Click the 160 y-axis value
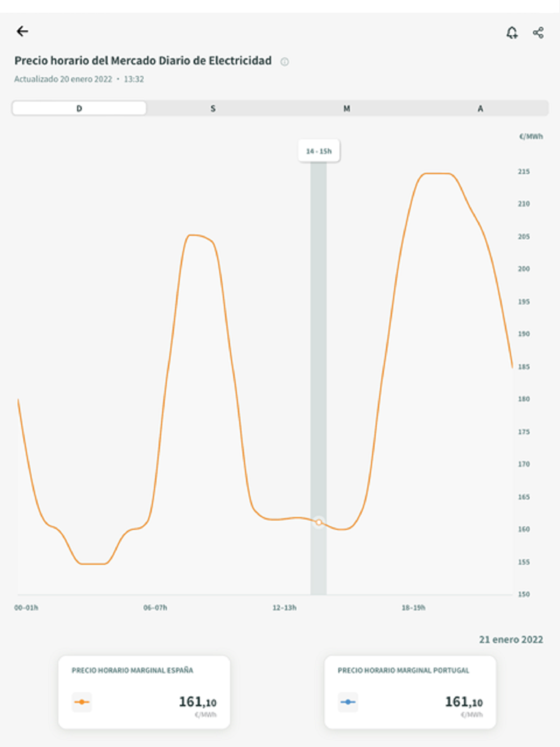This screenshot has height=747, width=560. pos(524,529)
